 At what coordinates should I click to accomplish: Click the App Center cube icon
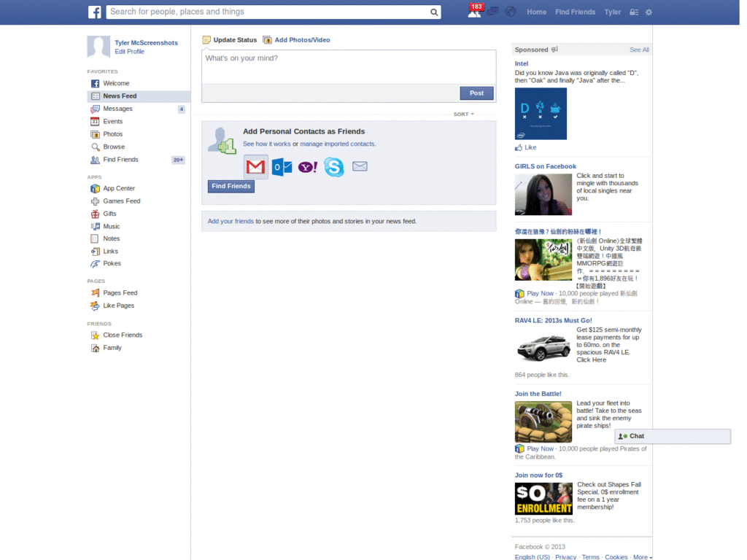(x=96, y=189)
